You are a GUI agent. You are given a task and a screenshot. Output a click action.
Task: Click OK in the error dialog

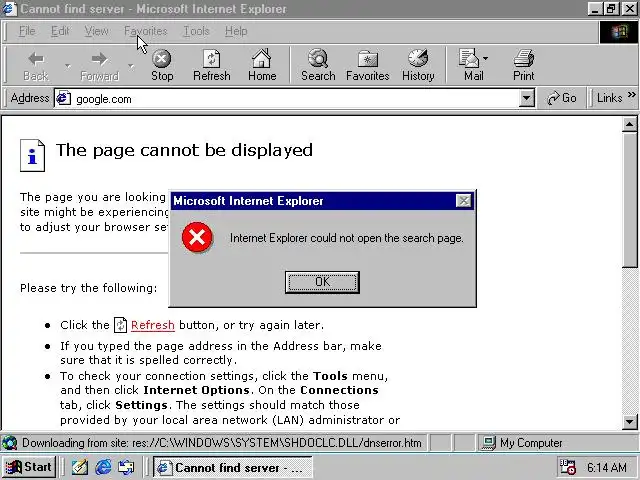point(322,282)
